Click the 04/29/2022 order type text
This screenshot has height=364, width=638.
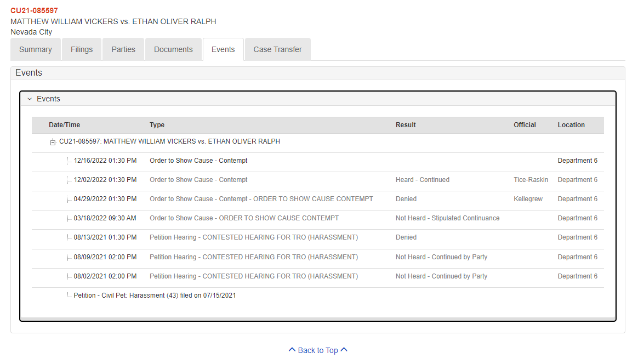tap(261, 198)
